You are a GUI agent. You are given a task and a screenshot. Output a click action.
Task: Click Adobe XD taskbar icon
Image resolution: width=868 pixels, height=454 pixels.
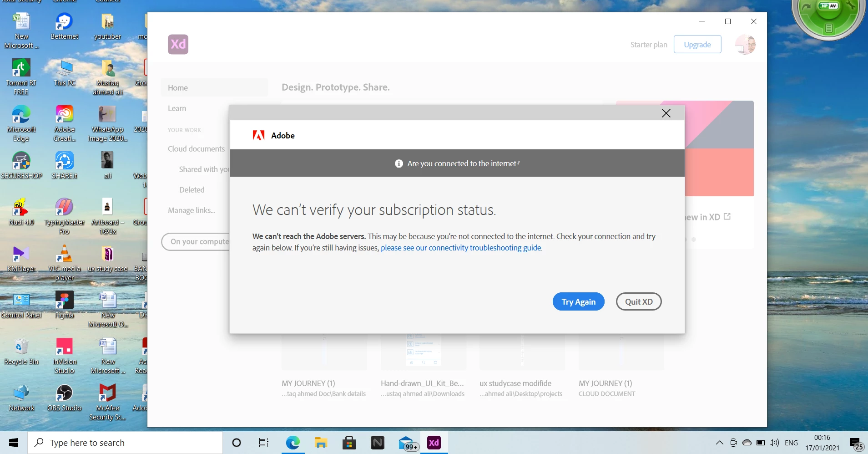click(x=434, y=443)
